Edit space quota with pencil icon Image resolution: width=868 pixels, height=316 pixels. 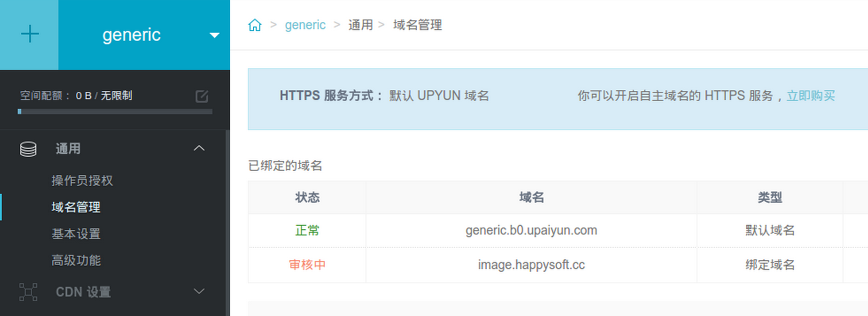pyautogui.click(x=201, y=96)
